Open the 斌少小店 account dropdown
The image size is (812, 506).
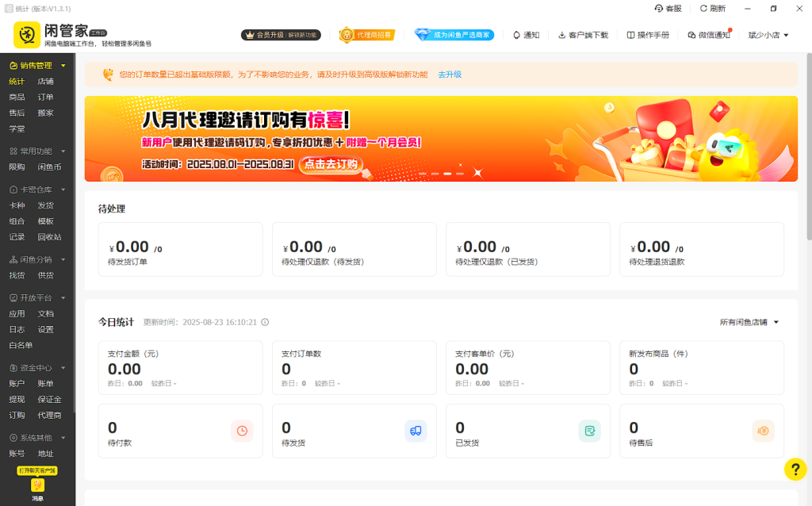point(768,35)
